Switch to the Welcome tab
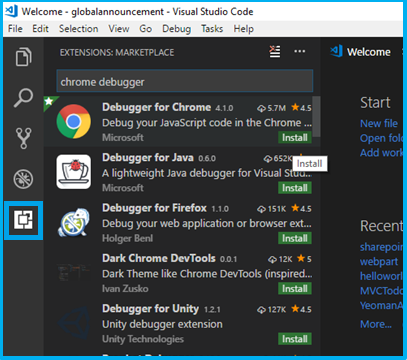This screenshot has width=407, height=360. coord(362,52)
